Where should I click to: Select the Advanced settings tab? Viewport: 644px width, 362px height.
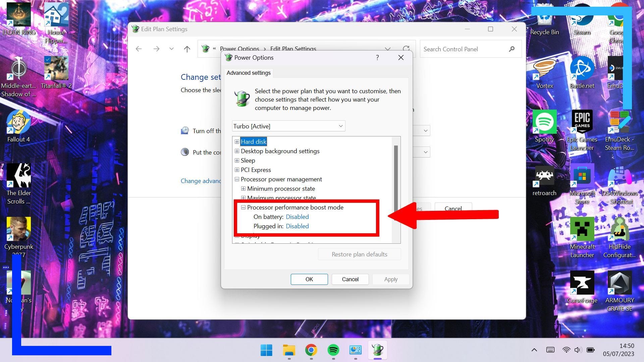(249, 73)
